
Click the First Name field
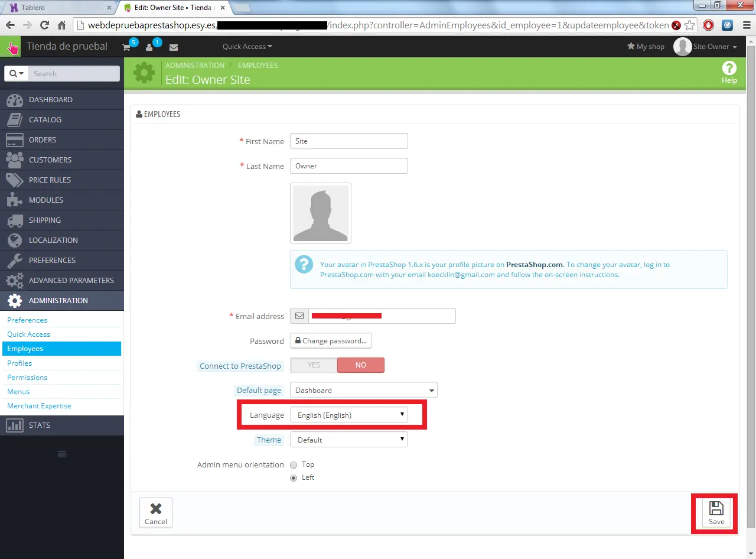pos(349,141)
